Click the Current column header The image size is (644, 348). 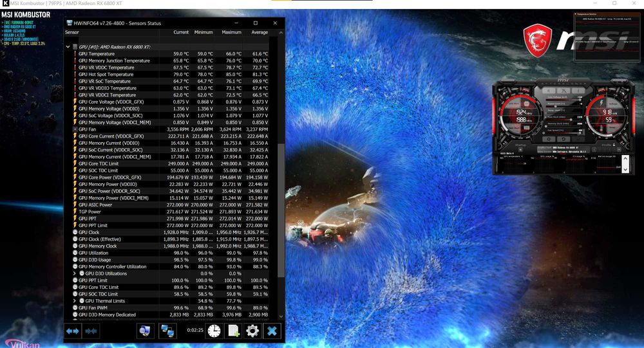[181, 32]
